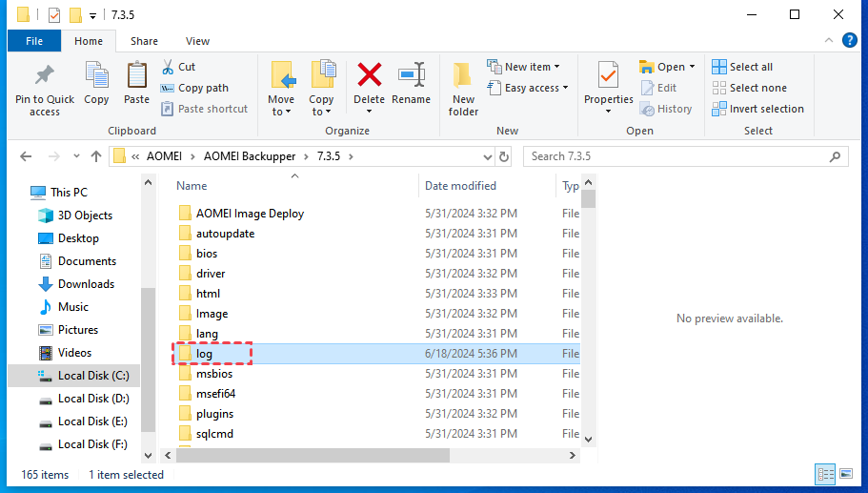
Task: Click Paste shortcut command
Action: [x=204, y=109]
